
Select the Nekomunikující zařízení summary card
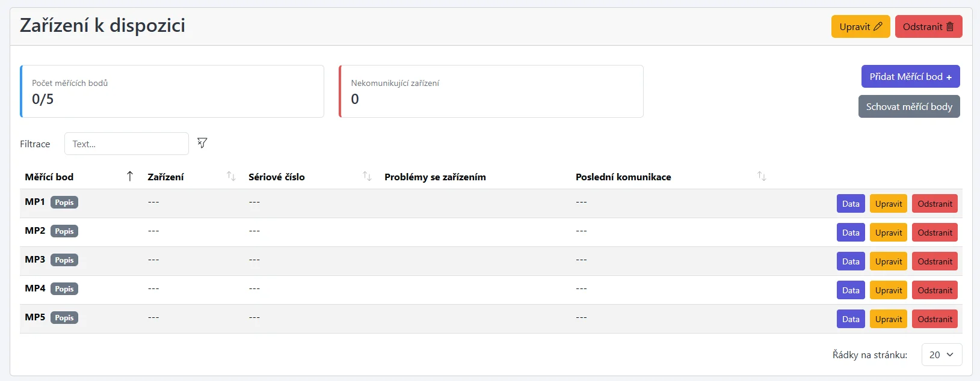491,91
